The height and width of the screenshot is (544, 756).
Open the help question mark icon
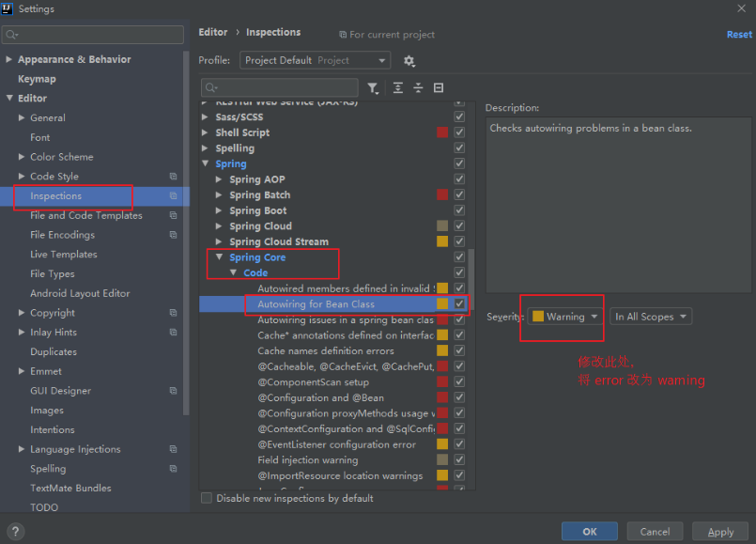coord(15,532)
